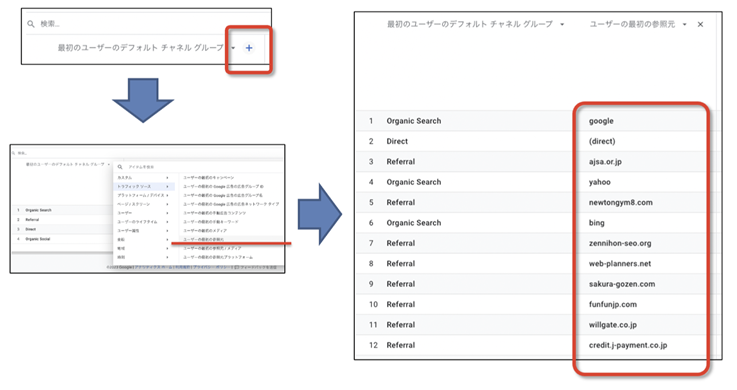The width and height of the screenshot is (737, 390).
Task: Click the zennihon-seo.org referral row
Action: 536,243
